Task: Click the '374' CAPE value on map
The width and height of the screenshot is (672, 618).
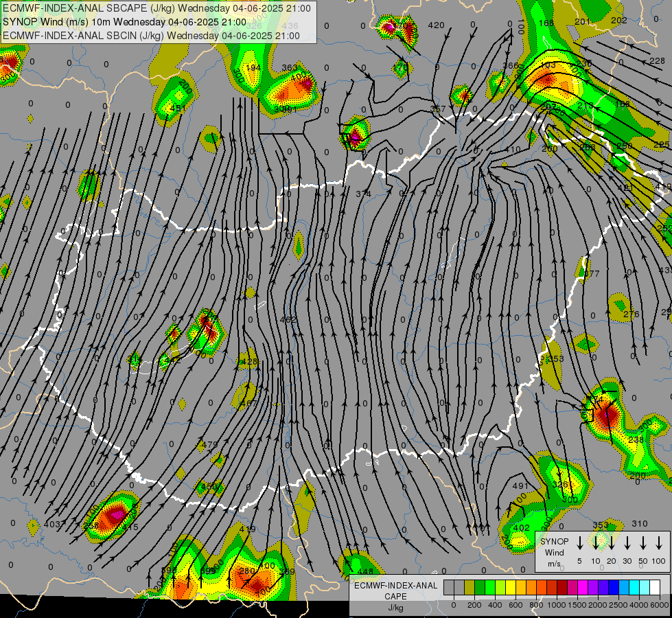Action: (x=363, y=194)
